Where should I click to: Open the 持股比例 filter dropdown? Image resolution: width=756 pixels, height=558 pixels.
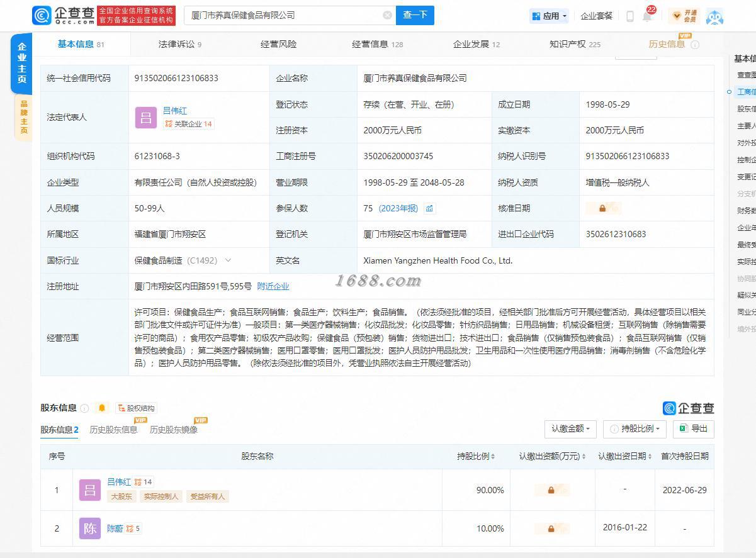pos(635,429)
